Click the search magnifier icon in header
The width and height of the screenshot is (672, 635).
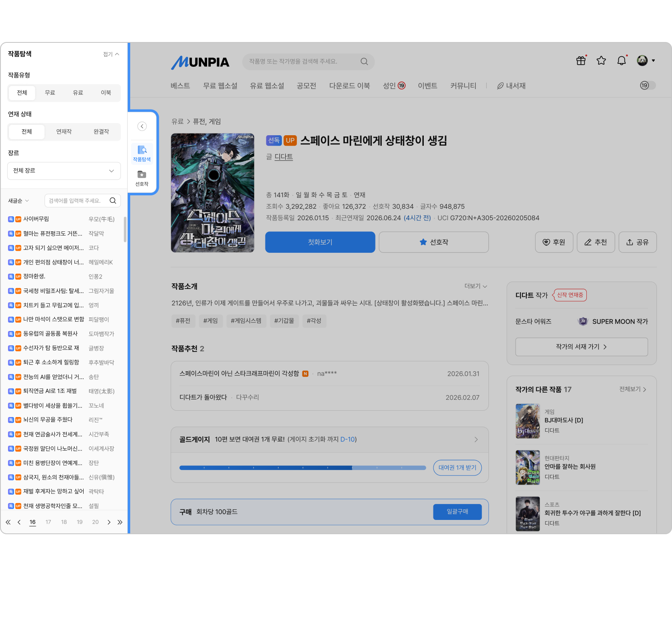[x=364, y=62]
